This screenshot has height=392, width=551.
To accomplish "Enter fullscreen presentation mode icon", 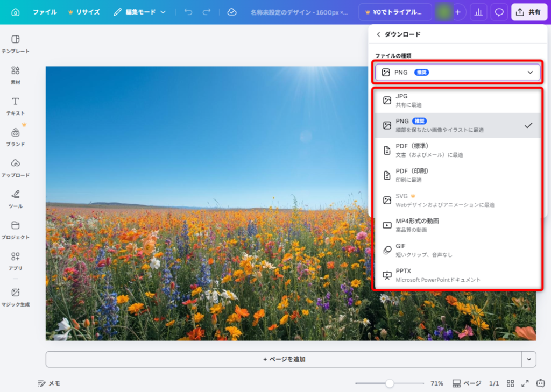I will click(525, 383).
